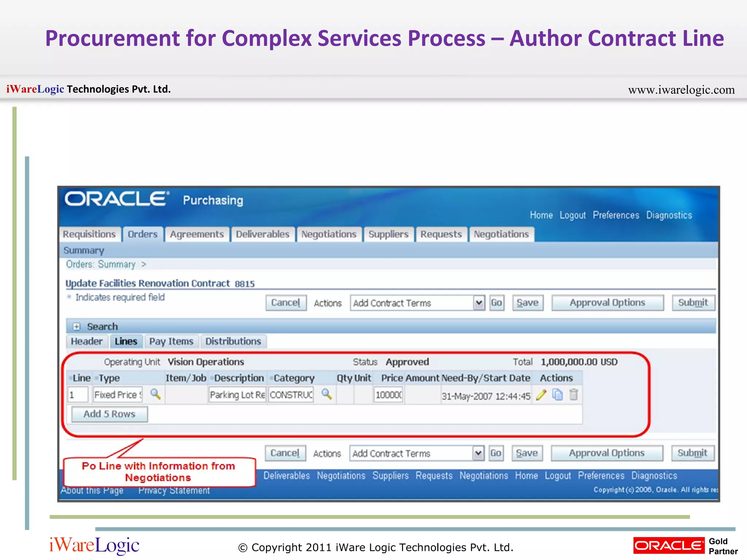Click the duplicate line icon in Actions column
The height and width of the screenshot is (560, 747).
click(557, 395)
